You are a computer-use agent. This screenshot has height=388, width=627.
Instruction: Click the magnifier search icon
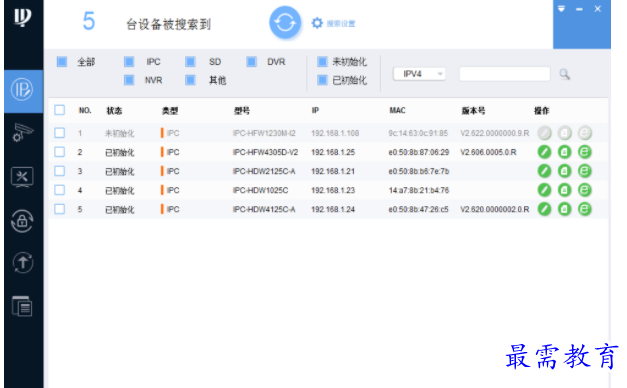tap(564, 74)
